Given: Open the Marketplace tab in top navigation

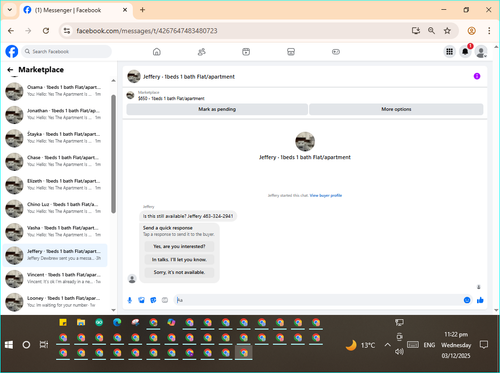Looking at the screenshot, I should coord(291,52).
